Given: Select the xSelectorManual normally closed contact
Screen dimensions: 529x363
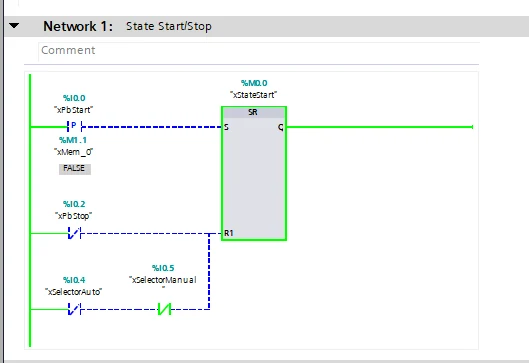Looking at the screenshot, I should tap(165, 309).
